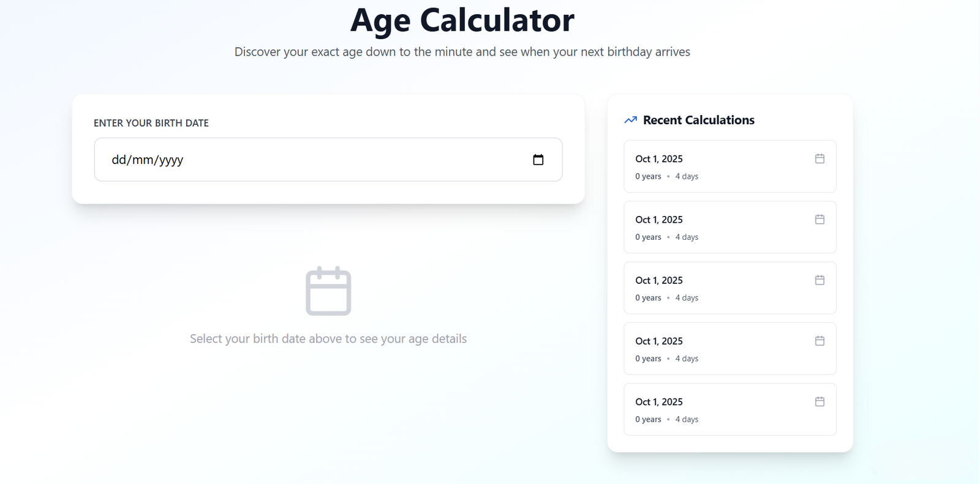The image size is (980, 484).
Task: Click the Age Calculator page heading
Action: click(x=462, y=20)
